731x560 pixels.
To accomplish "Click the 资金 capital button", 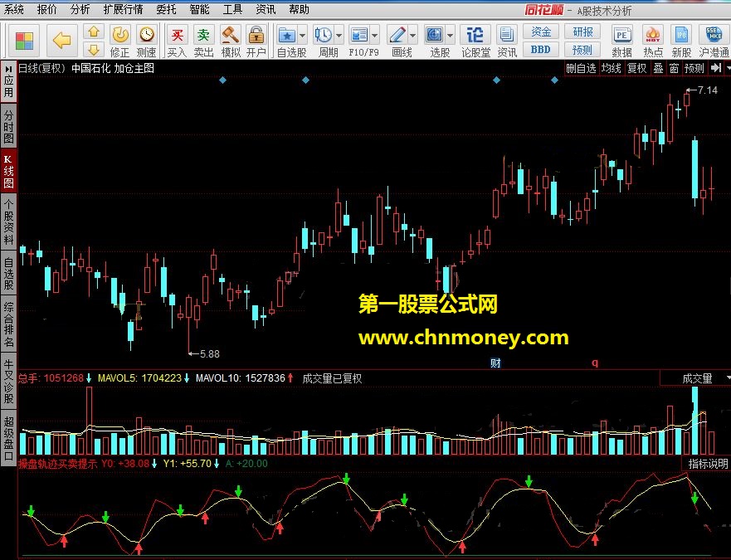I will [x=541, y=32].
